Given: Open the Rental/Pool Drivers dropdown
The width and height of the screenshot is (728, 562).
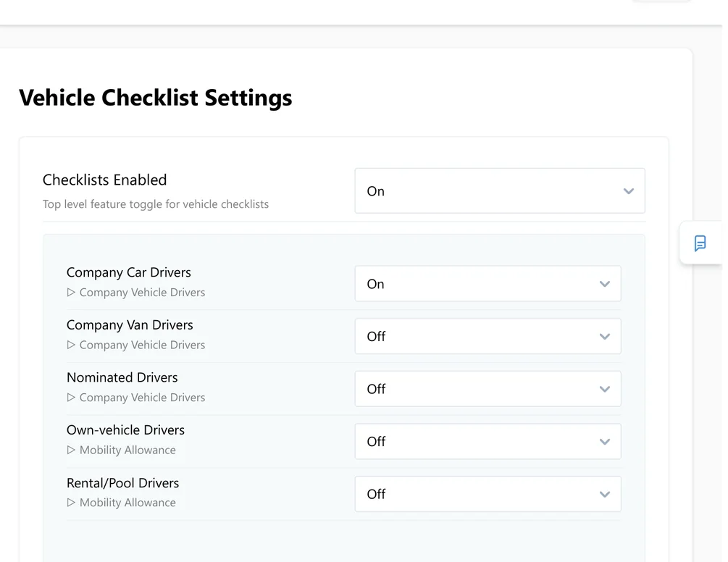Looking at the screenshot, I should click(488, 494).
